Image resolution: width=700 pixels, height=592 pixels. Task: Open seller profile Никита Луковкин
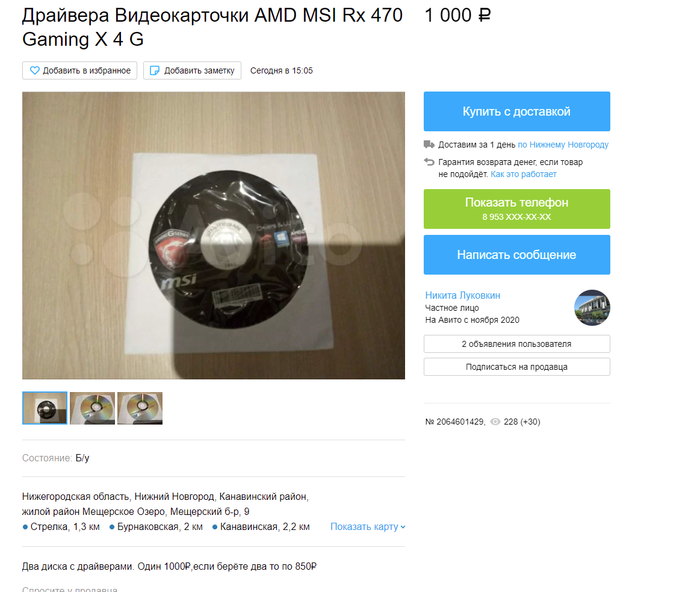[462, 295]
